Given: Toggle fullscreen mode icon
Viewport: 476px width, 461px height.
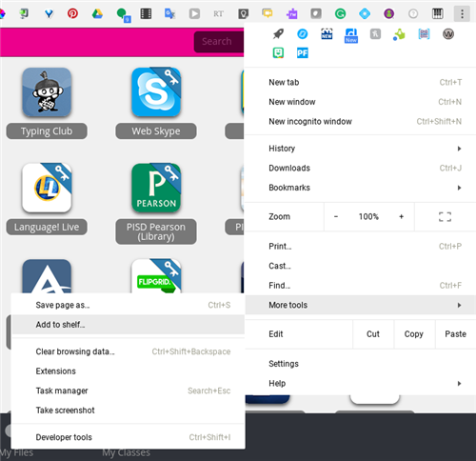Looking at the screenshot, I should click(445, 217).
